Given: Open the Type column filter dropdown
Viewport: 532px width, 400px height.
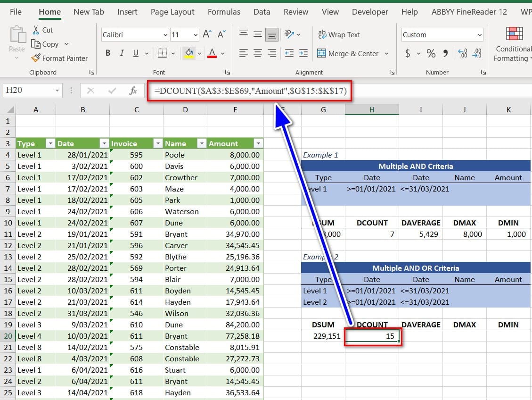Looking at the screenshot, I should point(49,143).
